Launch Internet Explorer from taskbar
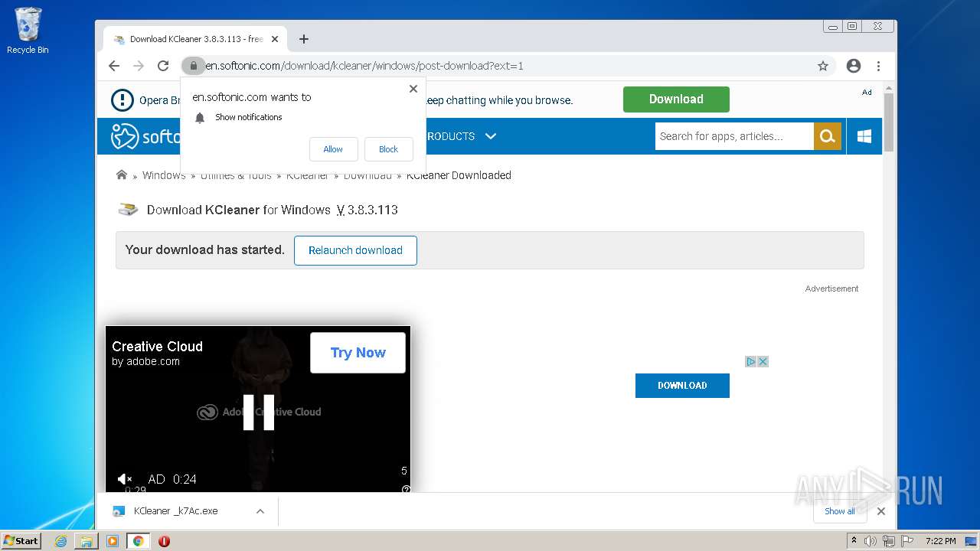Viewport: 980px width, 551px height. click(x=61, y=541)
